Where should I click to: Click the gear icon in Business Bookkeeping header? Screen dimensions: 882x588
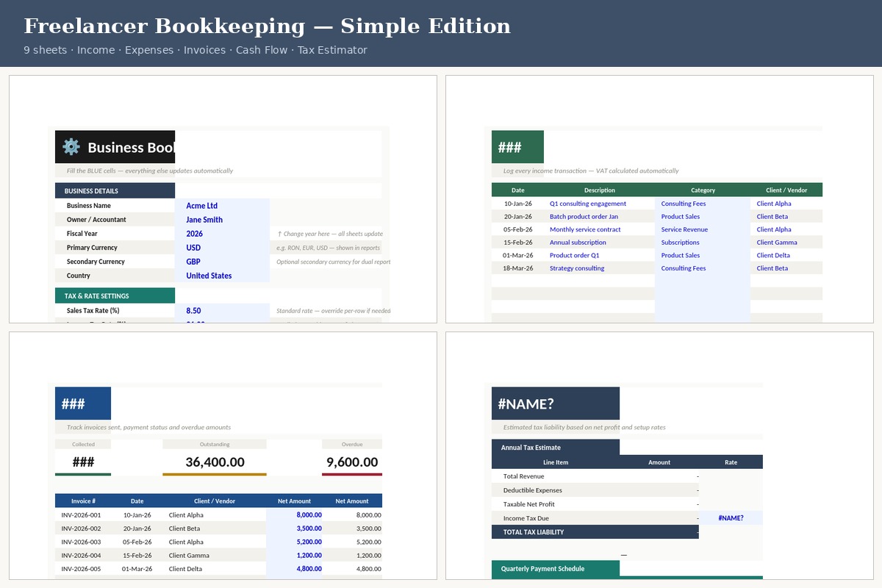71,147
